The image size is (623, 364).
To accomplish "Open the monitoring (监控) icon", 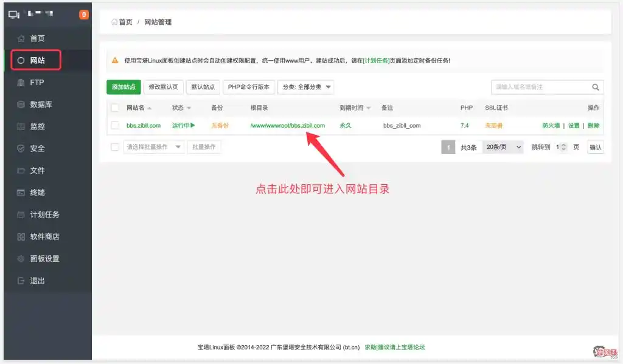I will coord(21,126).
